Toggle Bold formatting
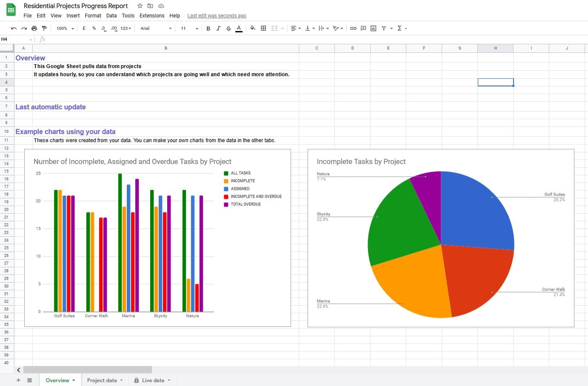The height and width of the screenshot is (386, 588). pyautogui.click(x=208, y=29)
